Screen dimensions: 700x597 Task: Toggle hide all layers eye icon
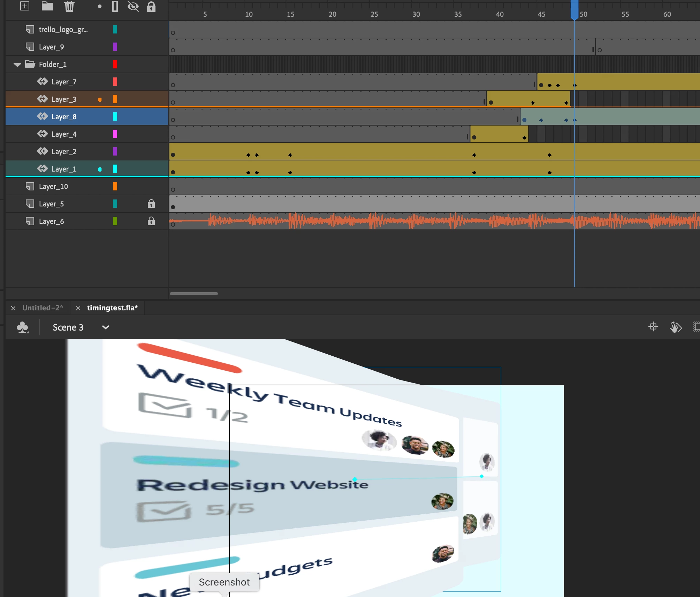click(x=133, y=6)
